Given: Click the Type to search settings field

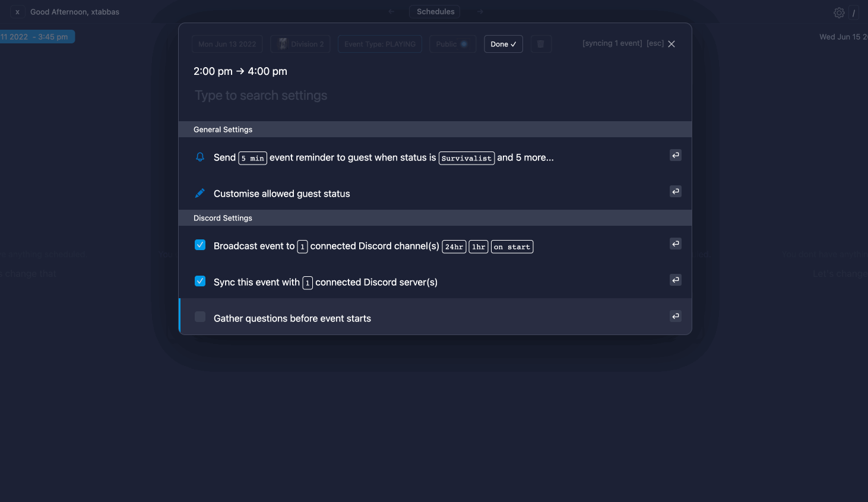Looking at the screenshot, I should 435,96.
